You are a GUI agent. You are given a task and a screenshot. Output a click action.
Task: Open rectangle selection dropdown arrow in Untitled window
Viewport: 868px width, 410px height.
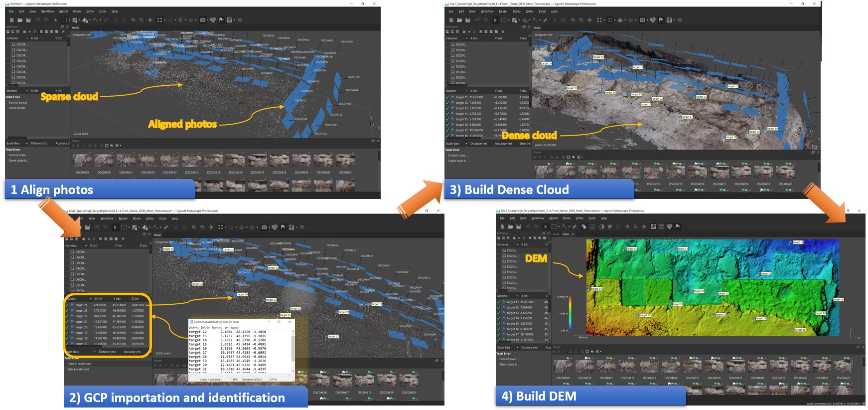click(x=69, y=20)
